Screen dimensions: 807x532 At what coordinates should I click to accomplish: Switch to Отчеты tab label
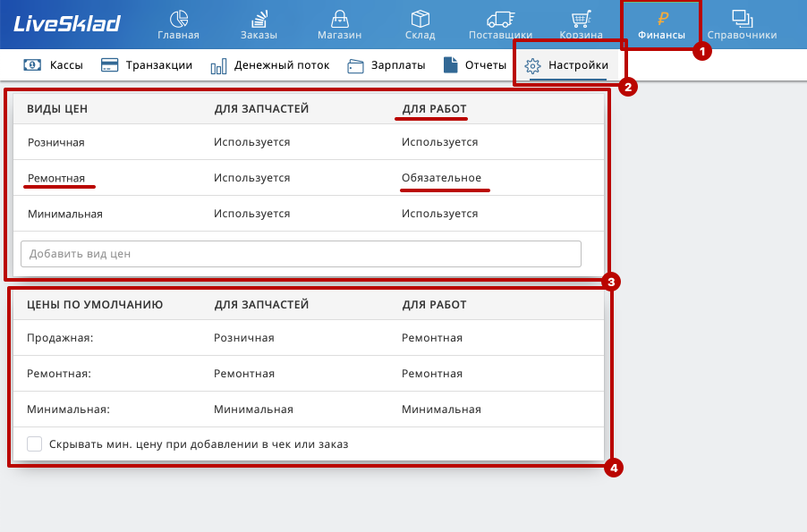click(x=486, y=65)
